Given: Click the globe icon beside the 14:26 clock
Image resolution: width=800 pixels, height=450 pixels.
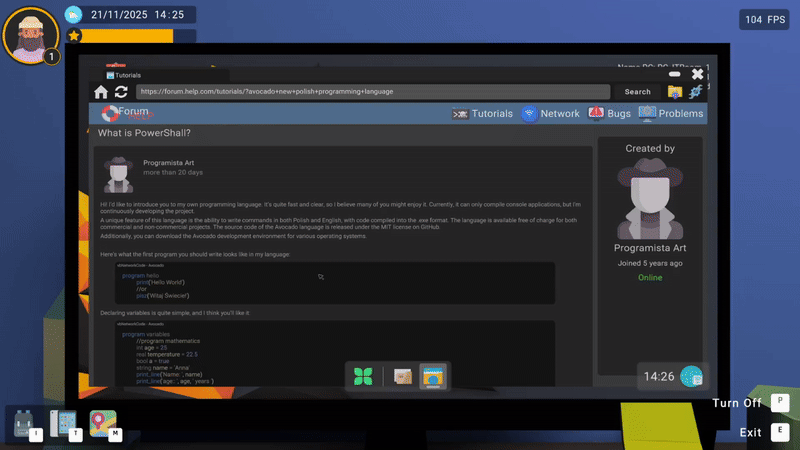Looking at the screenshot, I should point(691,377).
